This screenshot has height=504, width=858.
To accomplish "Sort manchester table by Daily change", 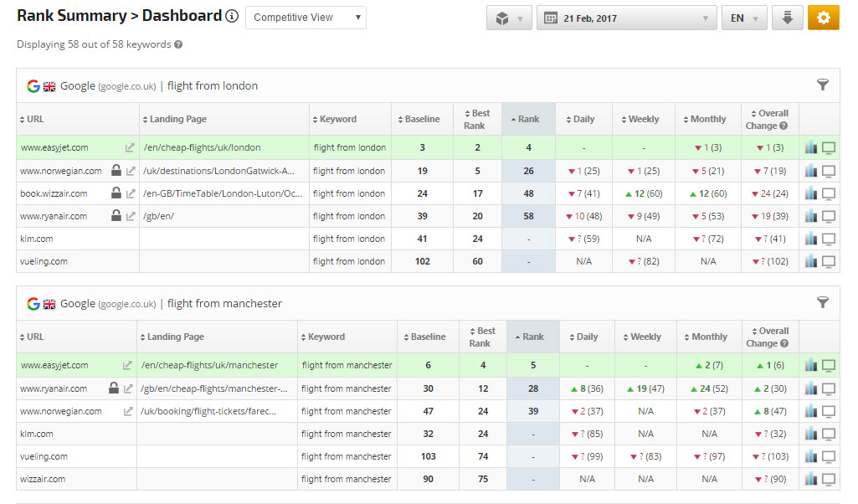I will click(583, 337).
